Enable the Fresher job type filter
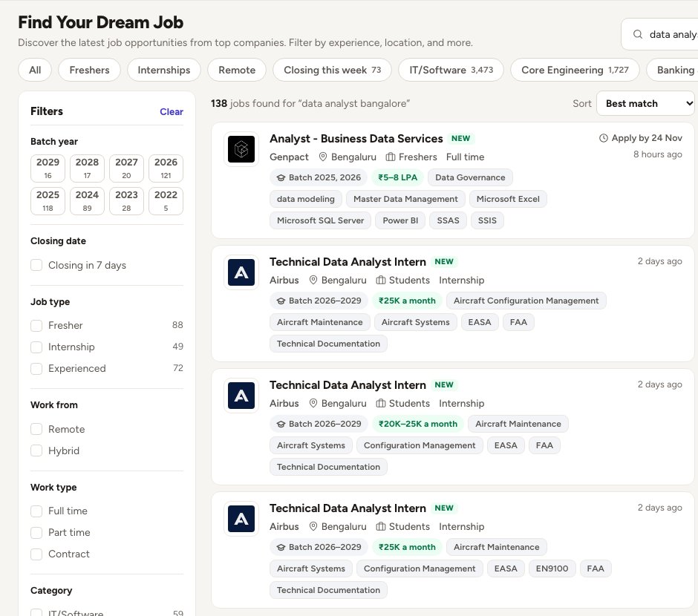This screenshot has height=616, width=698. [x=36, y=326]
